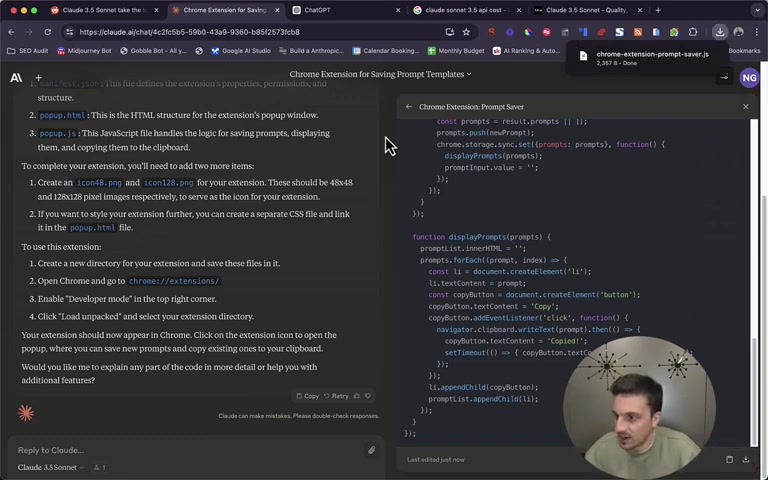Click popup.js code reference

58,133
